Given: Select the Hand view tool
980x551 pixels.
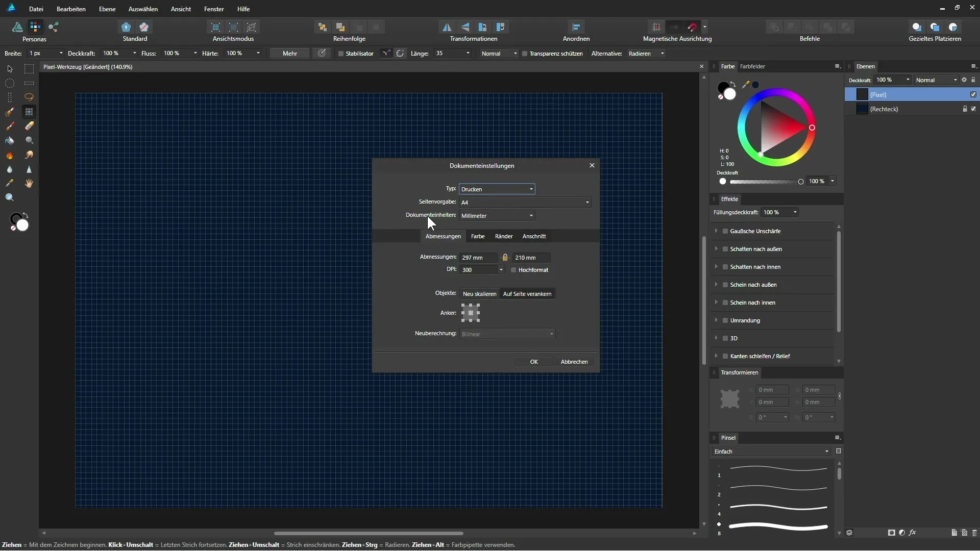Looking at the screenshot, I should (29, 184).
